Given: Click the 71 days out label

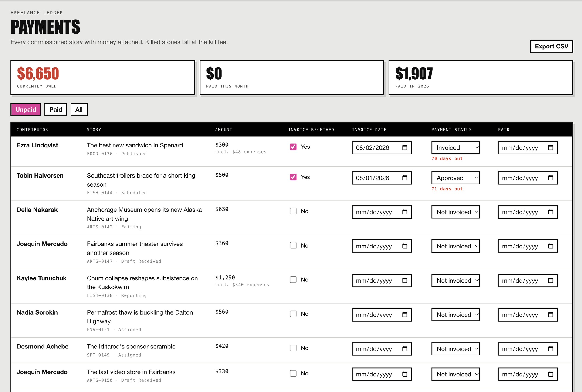Looking at the screenshot, I should click(447, 189).
